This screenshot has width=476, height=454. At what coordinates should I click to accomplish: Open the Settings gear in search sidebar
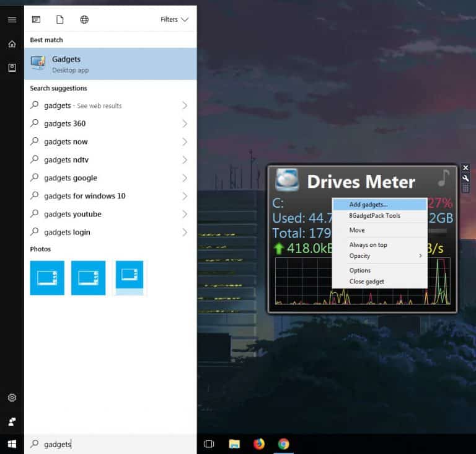point(12,398)
